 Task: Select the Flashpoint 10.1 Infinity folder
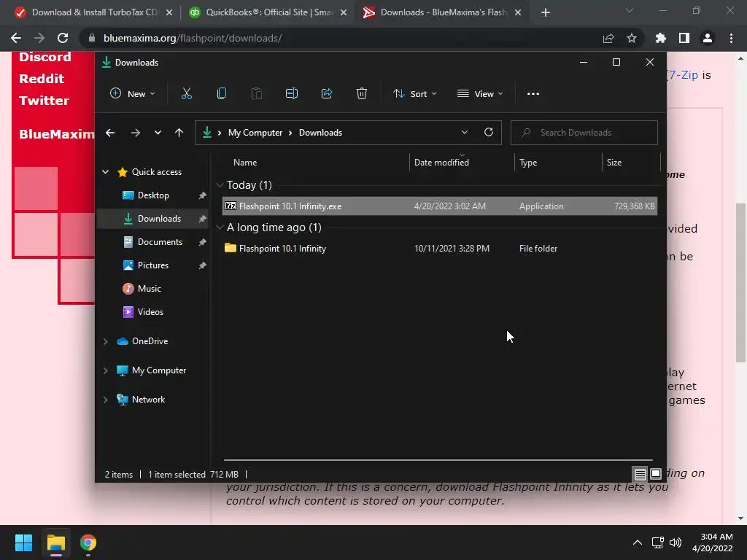440,249
